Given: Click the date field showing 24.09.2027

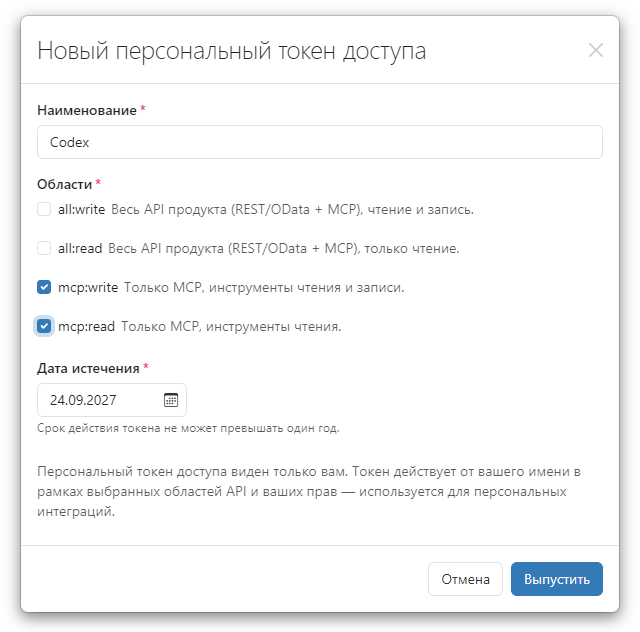Looking at the screenshot, I should click(x=112, y=400).
